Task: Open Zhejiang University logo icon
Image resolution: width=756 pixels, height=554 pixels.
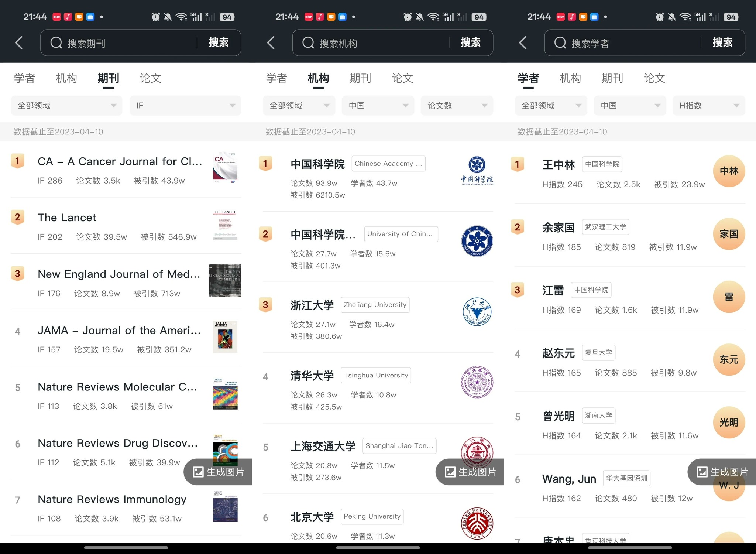Action: tap(477, 312)
